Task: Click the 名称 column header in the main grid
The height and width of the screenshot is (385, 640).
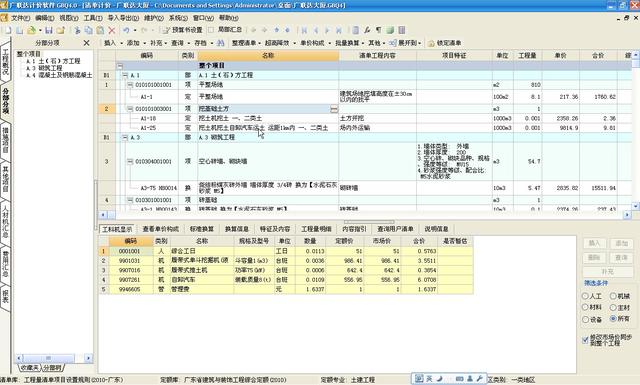Action: click(x=268, y=56)
